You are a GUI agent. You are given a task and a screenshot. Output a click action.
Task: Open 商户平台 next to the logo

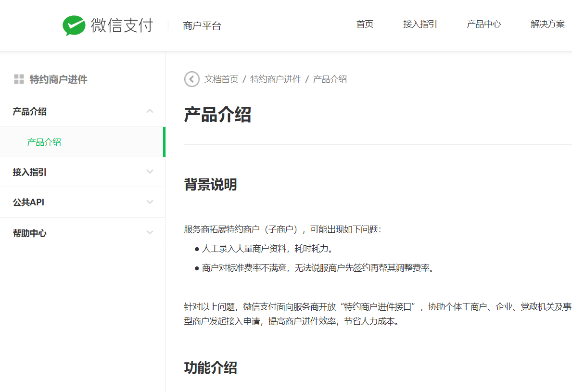tap(202, 25)
